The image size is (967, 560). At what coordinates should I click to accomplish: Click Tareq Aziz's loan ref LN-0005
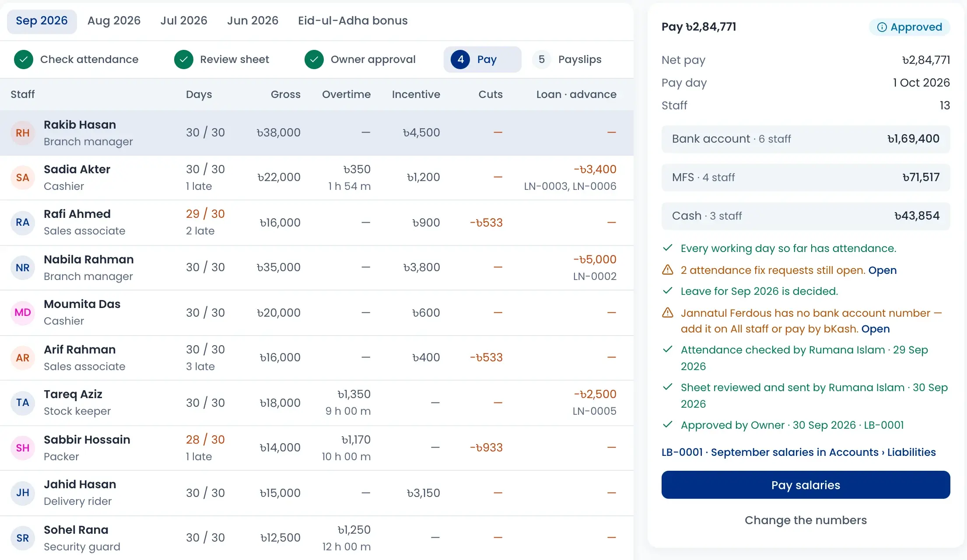point(595,411)
